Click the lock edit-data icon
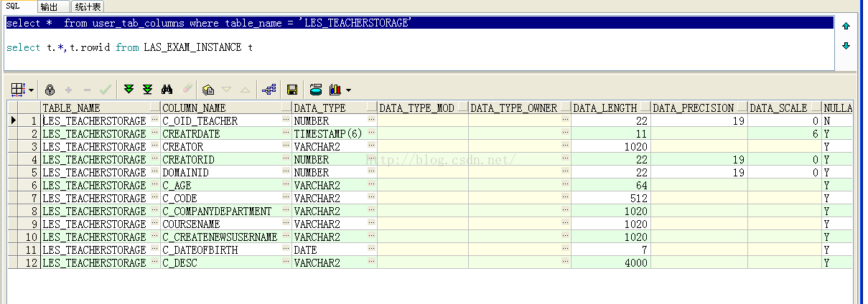868x304 pixels. coord(50,90)
